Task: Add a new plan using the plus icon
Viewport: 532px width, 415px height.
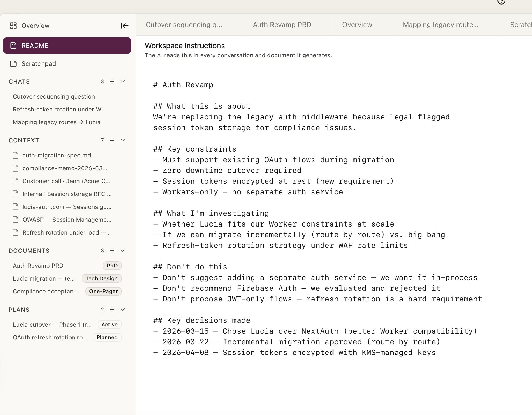Action: 112,310
